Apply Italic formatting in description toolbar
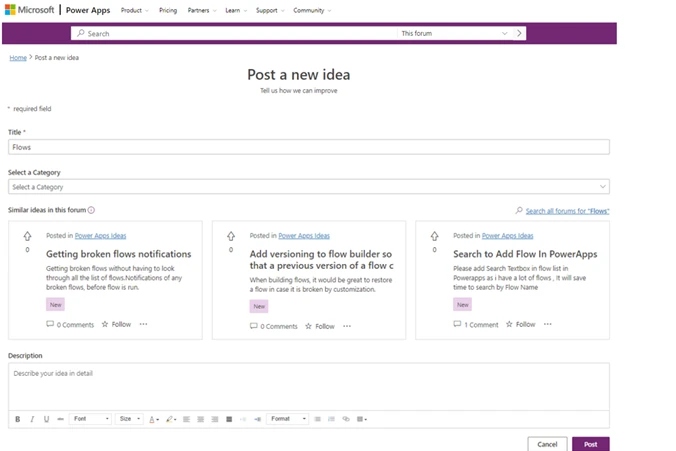The width and height of the screenshot is (676, 451). pyautogui.click(x=32, y=419)
